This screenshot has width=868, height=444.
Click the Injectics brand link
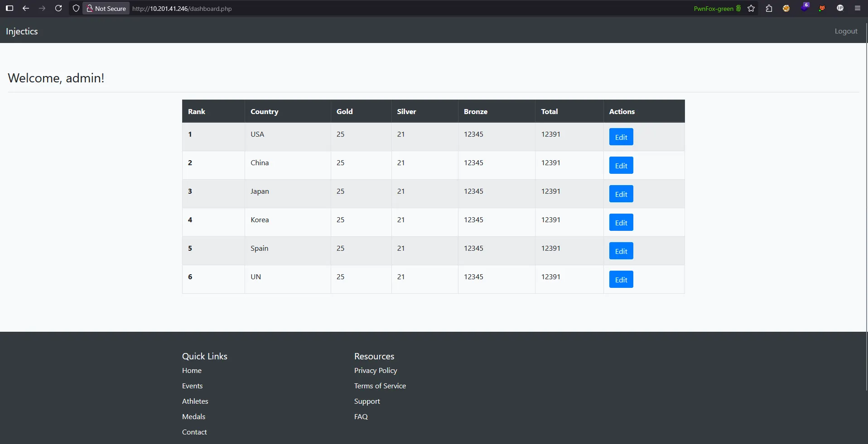click(22, 31)
